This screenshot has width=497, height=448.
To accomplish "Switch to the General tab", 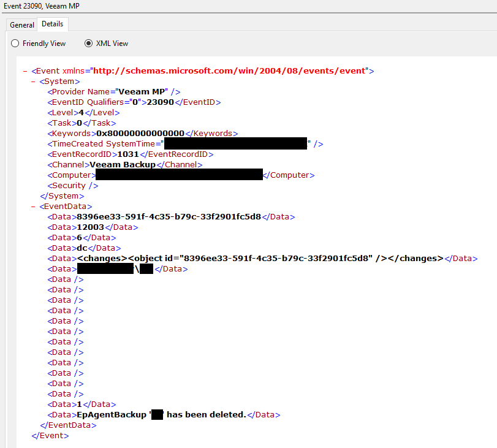I will click(x=22, y=25).
